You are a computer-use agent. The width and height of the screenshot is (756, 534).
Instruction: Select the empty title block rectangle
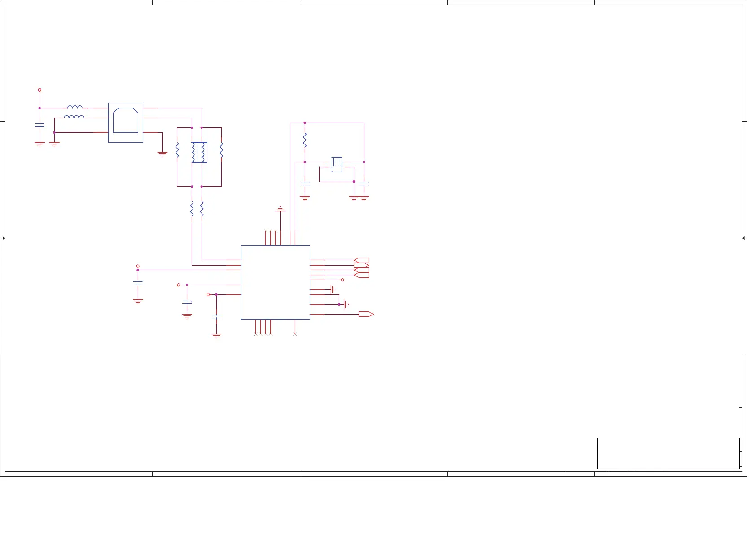pos(668,454)
